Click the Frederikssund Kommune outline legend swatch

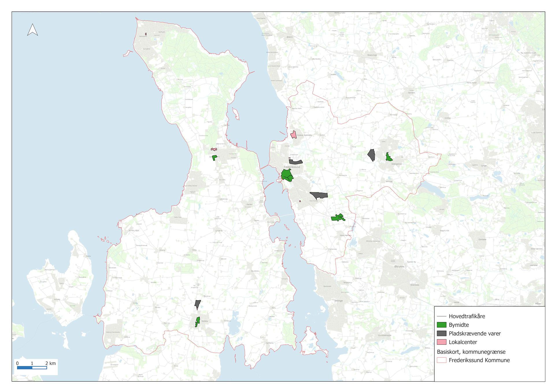[441, 360]
